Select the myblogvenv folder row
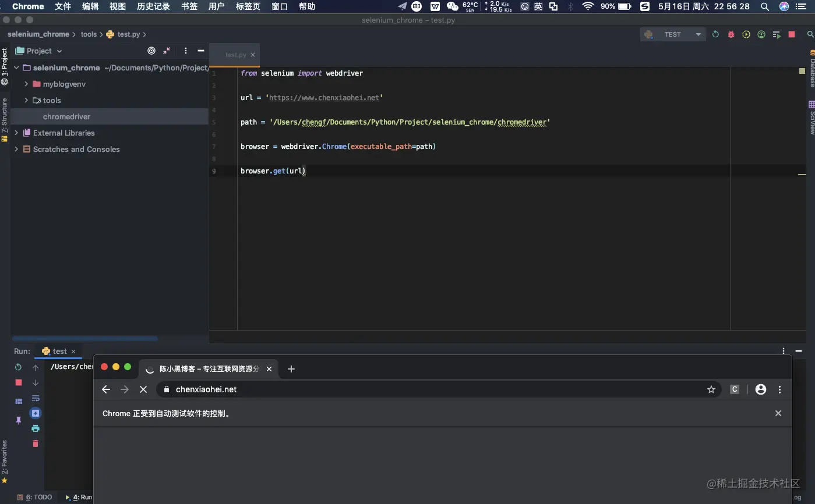This screenshot has height=504, width=815. point(110,84)
